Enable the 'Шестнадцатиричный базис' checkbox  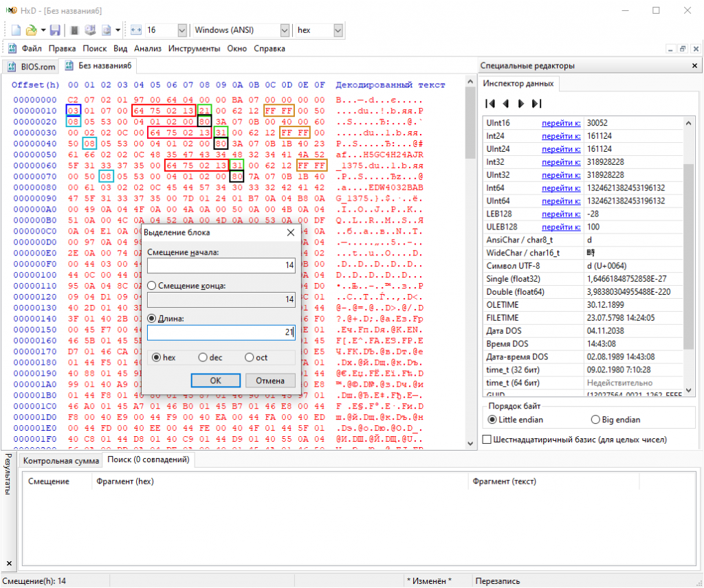pyautogui.click(x=487, y=440)
